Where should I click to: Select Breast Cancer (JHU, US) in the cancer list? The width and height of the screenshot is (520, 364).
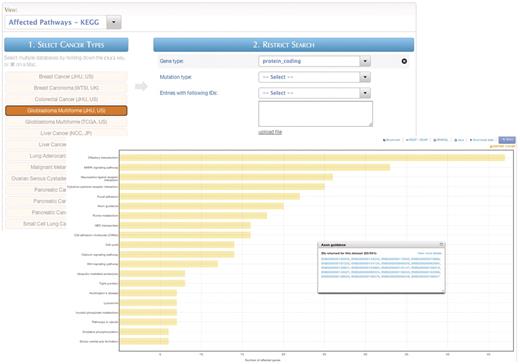[x=66, y=77]
